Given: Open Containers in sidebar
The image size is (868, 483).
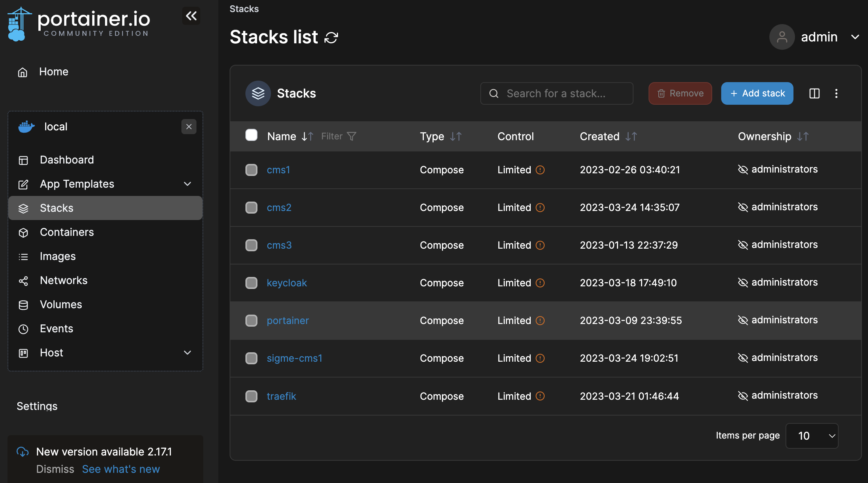Looking at the screenshot, I should (105, 232).
